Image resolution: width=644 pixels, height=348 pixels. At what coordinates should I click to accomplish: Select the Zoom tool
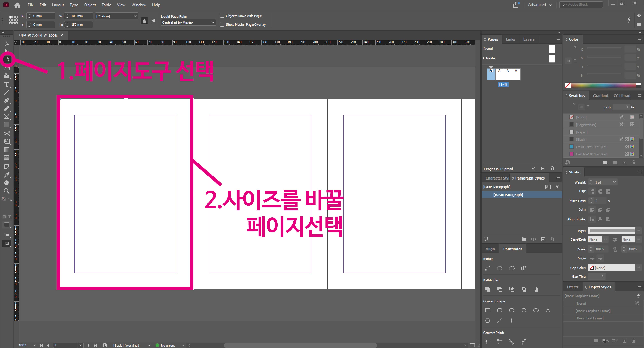pos(7,191)
